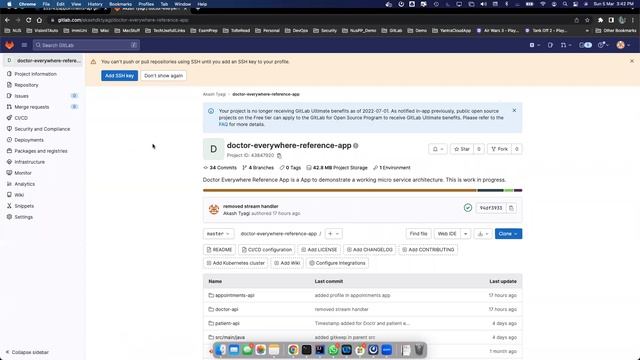The width and height of the screenshot is (640, 360).
Task: Open CI/CD configuration button
Action: click(x=267, y=249)
